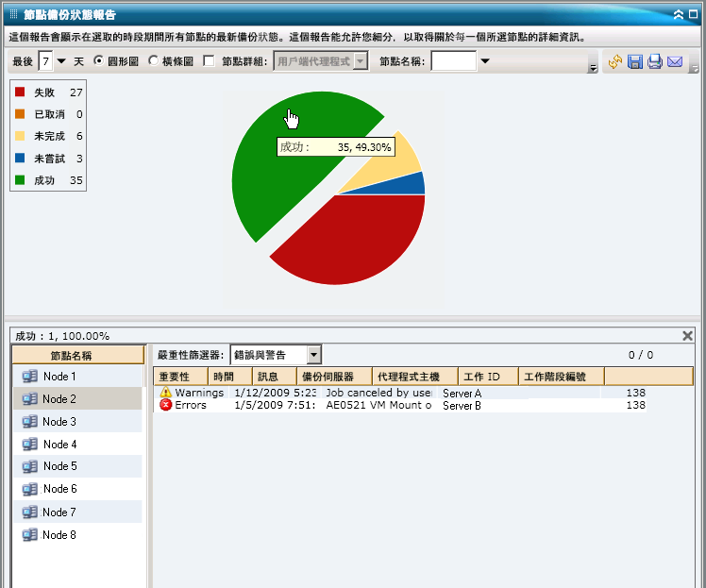This screenshot has width=706, height=588.
Task: Click the Node 5 computer icon
Action: pos(29,466)
